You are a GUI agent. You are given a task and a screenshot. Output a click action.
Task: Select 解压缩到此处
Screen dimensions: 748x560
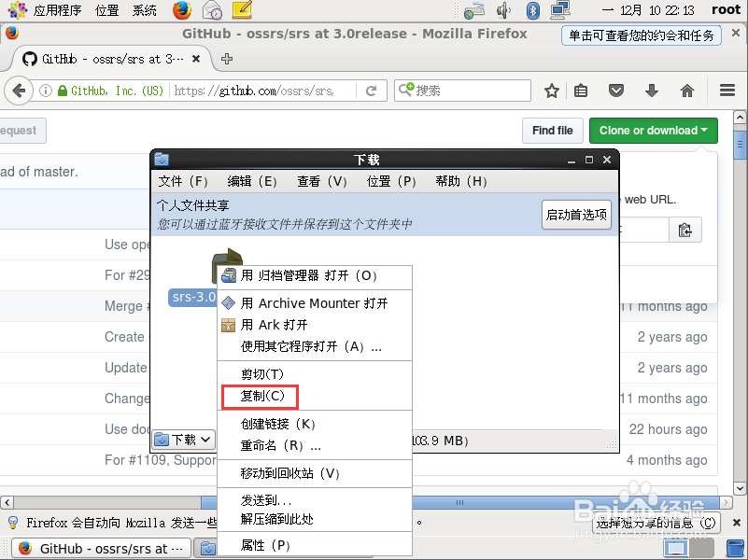[x=315, y=519]
